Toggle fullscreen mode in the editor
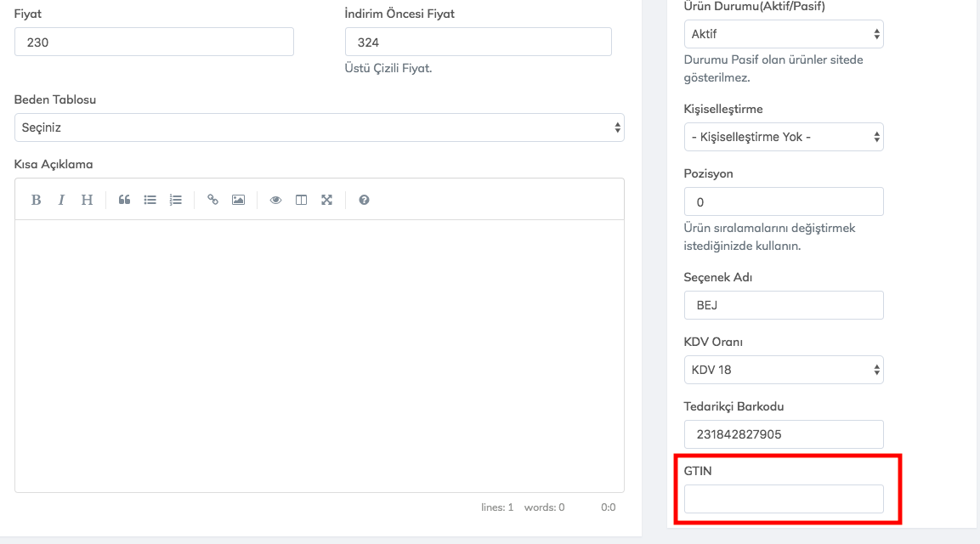The width and height of the screenshot is (980, 544). coord(326,200)
